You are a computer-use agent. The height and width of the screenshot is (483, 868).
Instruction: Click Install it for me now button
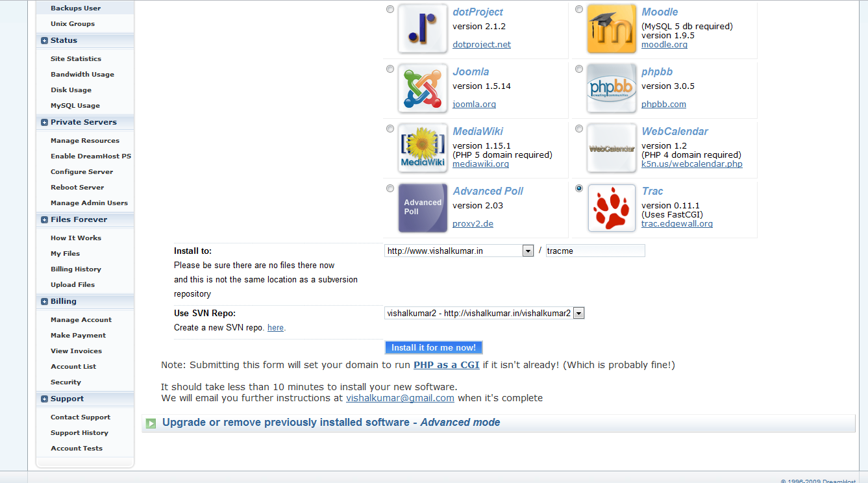(434, 348)
